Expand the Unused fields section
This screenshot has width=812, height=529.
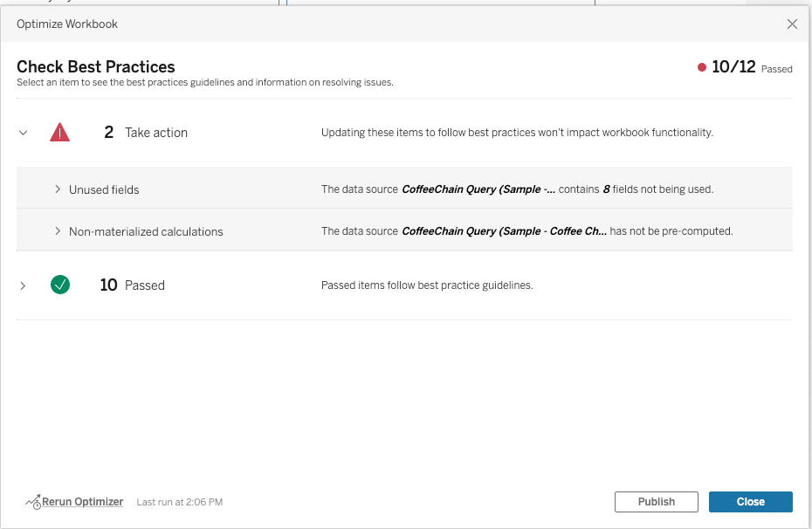click(56, 189)
